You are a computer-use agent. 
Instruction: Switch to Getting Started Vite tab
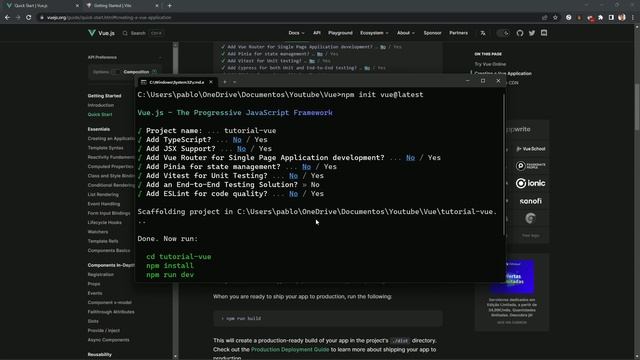[122, 6]
